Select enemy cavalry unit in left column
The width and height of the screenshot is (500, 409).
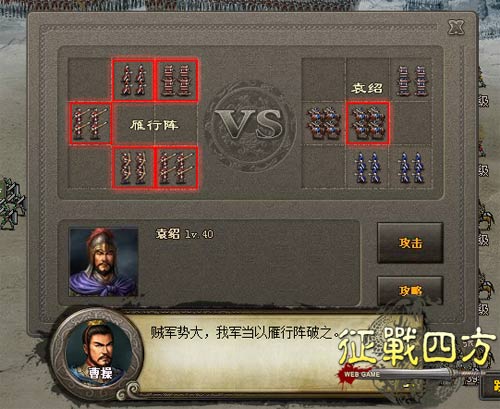click(x=323, y=123)
